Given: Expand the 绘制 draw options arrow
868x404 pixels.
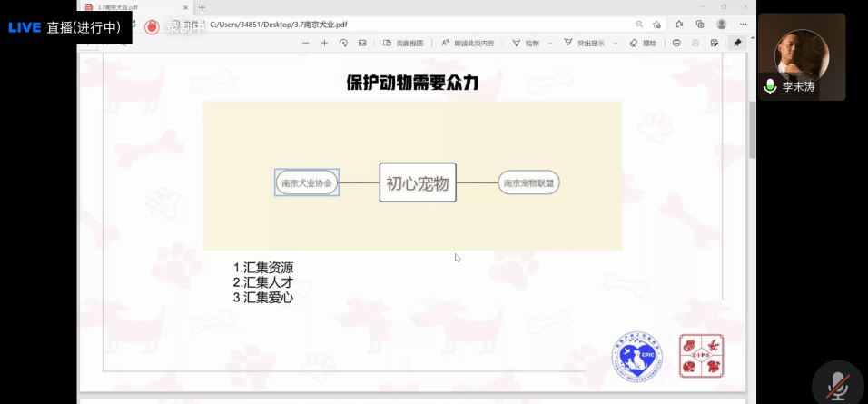Looking at the screenshot, I should (550, 44).
